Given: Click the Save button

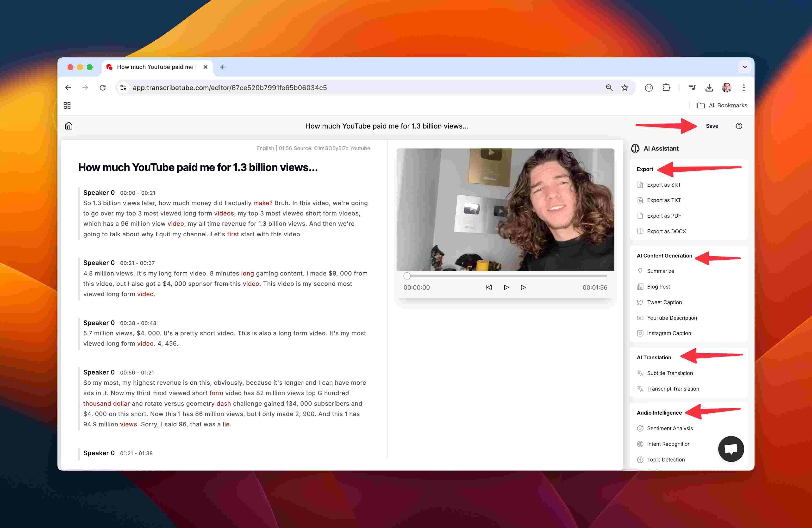Looking at the screenshot, I should pos(712,126).
